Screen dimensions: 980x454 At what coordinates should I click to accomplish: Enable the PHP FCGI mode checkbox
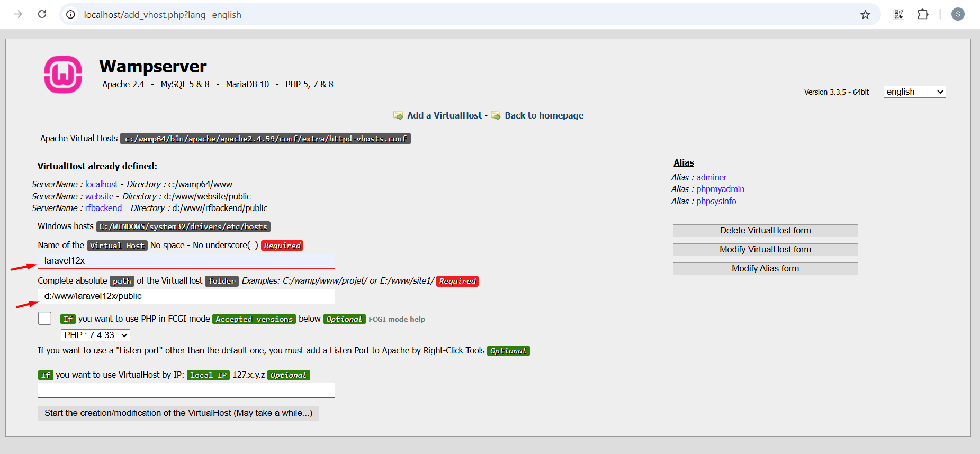pos(45,318)
